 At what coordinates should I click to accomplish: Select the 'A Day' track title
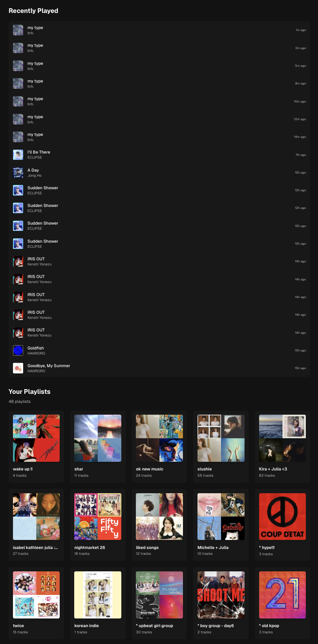click(x=33, y=170)
